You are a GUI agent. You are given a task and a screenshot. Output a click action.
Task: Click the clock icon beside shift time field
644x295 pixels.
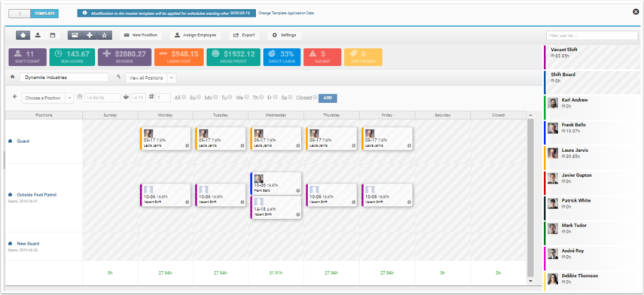point(80,97)
